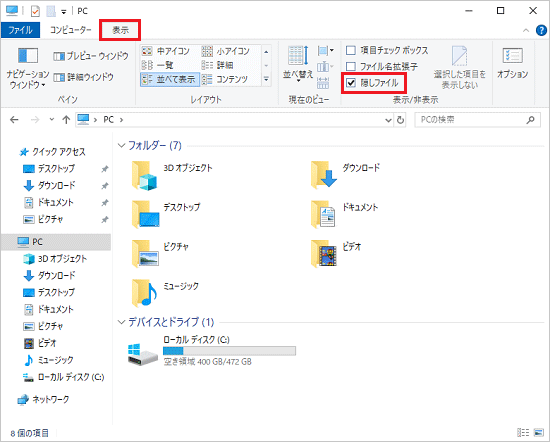Collapse the フォルダー (7) group
Image resolution: width=550 pixels, height=442 pixels.
click(x=121, y=146)
